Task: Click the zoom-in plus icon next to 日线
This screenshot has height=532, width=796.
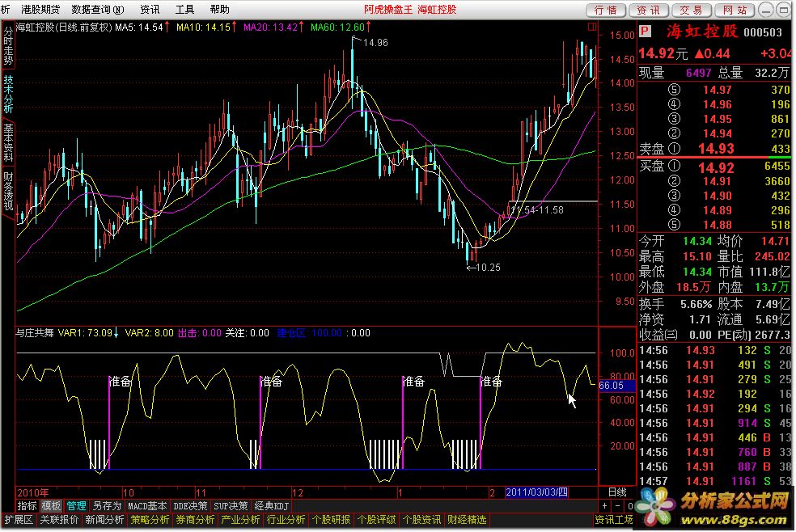Action: coord(604,505)
